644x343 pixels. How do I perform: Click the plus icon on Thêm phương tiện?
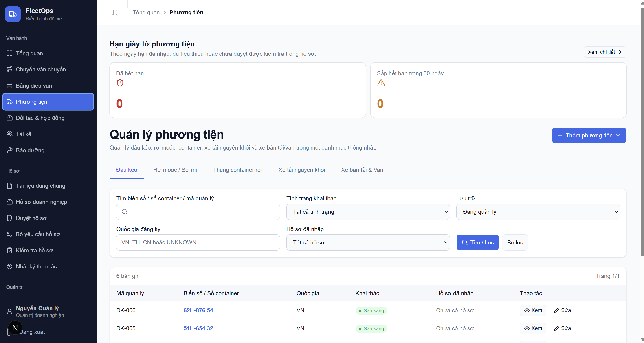click(560, 135)
